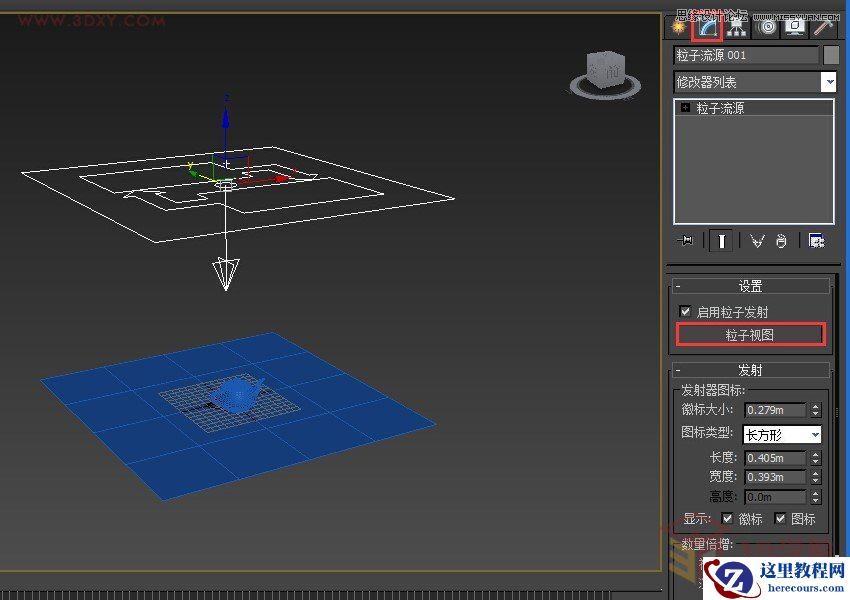Open the Motion panel
The image size is (850, 600).
point(766,28)
